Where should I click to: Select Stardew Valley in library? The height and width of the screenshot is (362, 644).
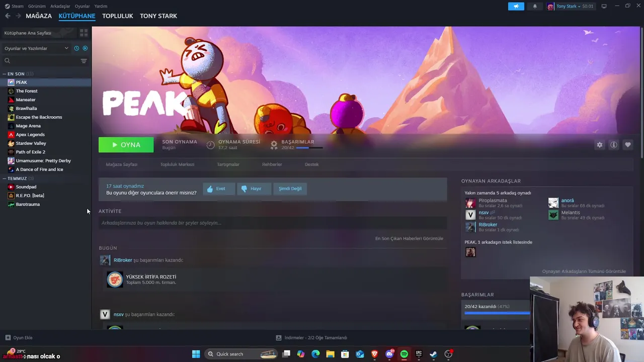(x=31, y=143)
